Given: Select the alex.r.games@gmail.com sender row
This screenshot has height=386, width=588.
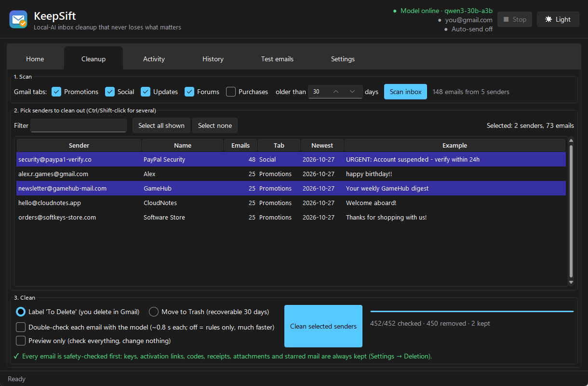Looking at the screenshot, I should (x=291, y=174).
